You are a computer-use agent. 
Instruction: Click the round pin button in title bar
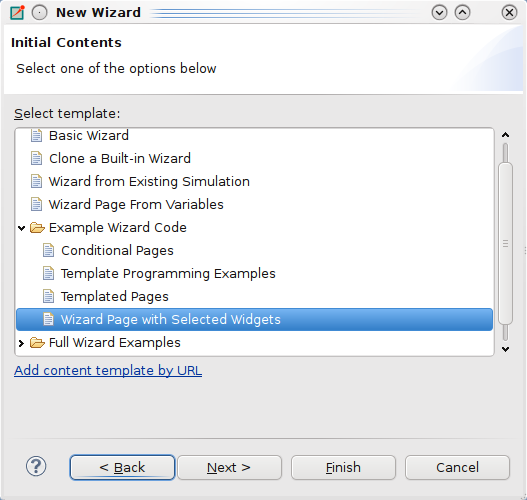[x=39, y=13]
